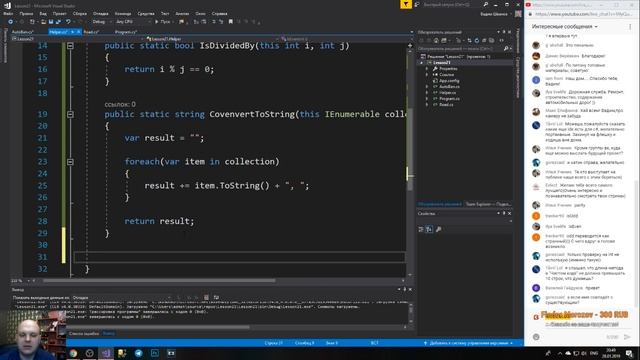Open the YouTube chat filter dropdown Интересные сообщения
Viewport: 640px width, 360px height.
564,27
